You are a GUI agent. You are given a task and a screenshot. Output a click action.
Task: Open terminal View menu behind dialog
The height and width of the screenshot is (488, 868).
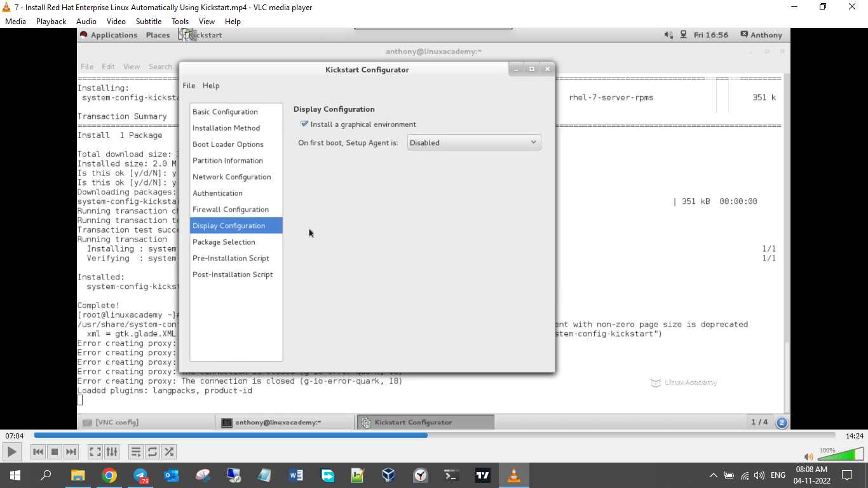(132, 67)
